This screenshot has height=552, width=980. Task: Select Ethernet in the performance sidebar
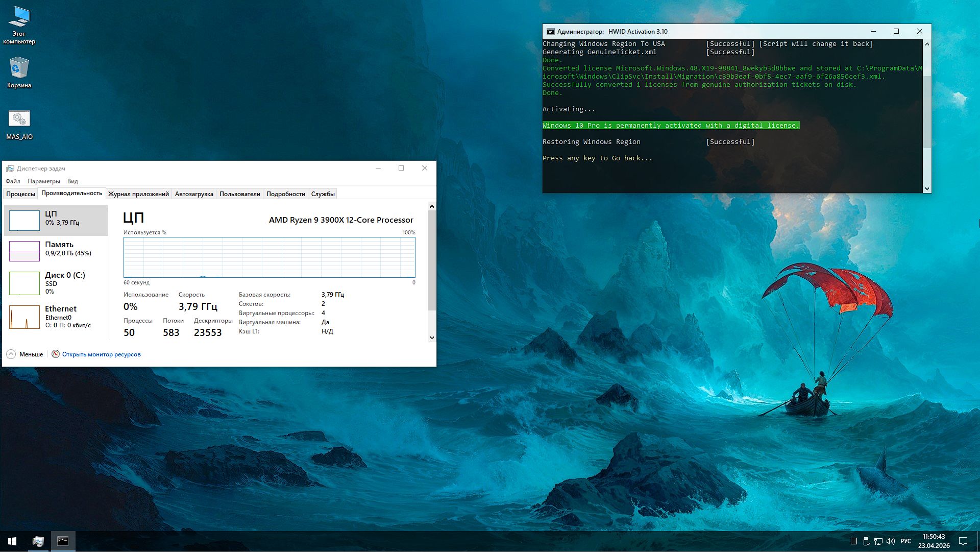point(56,316)
